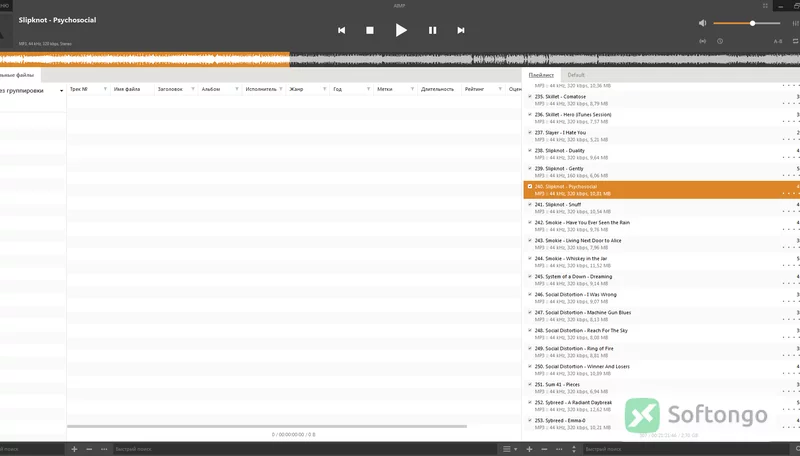The height and width of the screenshot is (456, 800).
Task: Open filter on Альбом column
Action: coord(237,89)
